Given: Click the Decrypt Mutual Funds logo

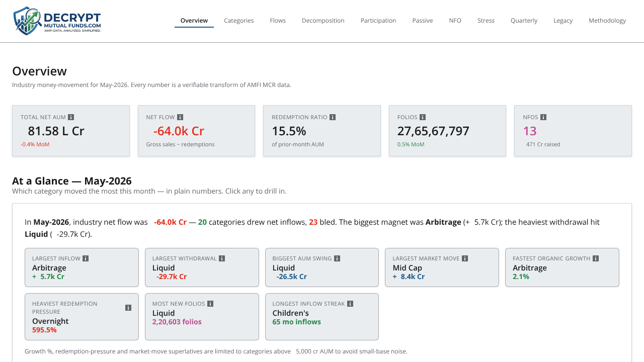Looking at the screenshot, I should coord(57,21).
